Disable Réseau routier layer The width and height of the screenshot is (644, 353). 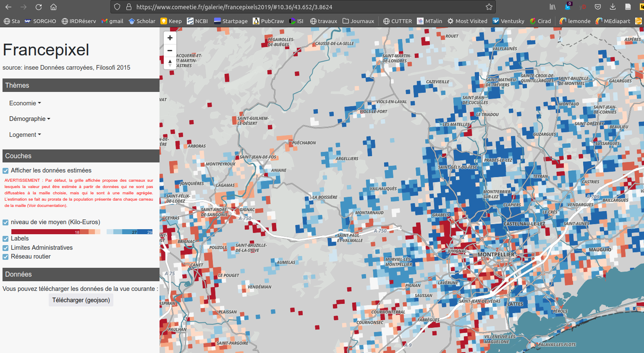tap(5, 257)
